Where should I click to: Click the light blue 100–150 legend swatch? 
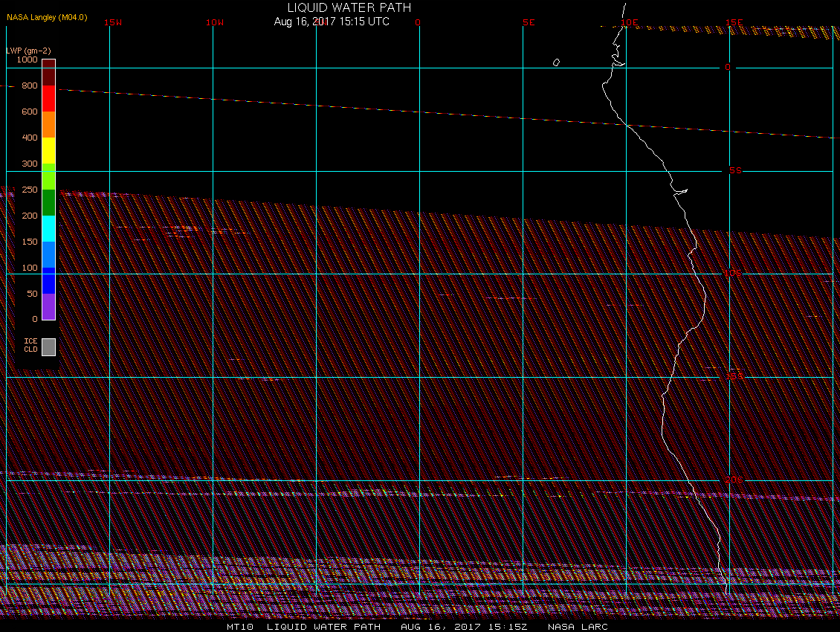tap(49, 254)
